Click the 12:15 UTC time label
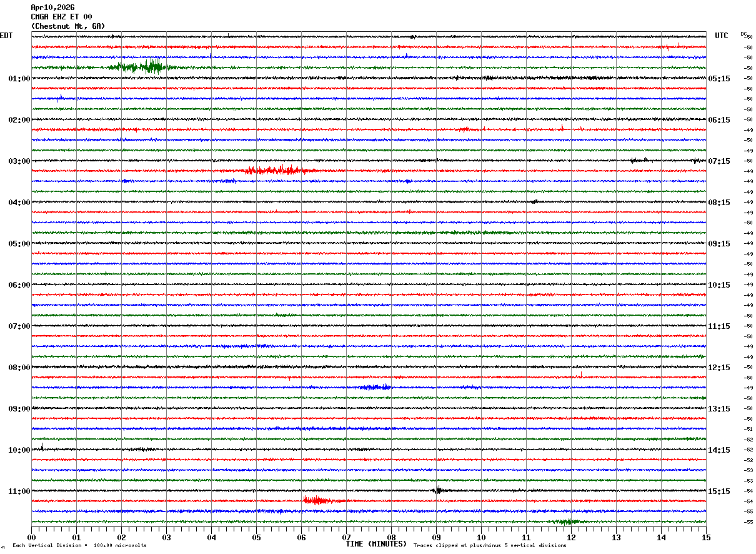This screenshot has height=554, width=756. pyautogui.click(x=719, y=368)
